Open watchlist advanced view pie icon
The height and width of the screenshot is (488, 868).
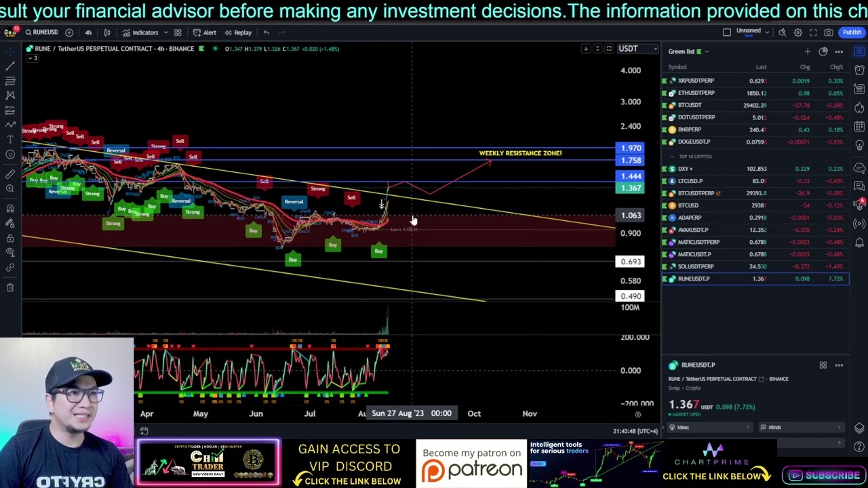point(823,52)
